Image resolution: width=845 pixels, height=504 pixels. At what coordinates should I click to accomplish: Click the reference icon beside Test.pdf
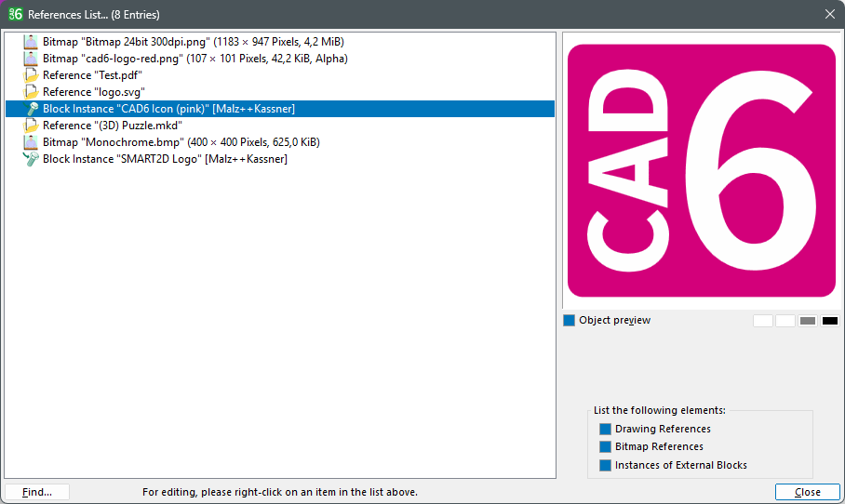click(x=31, y=75)
